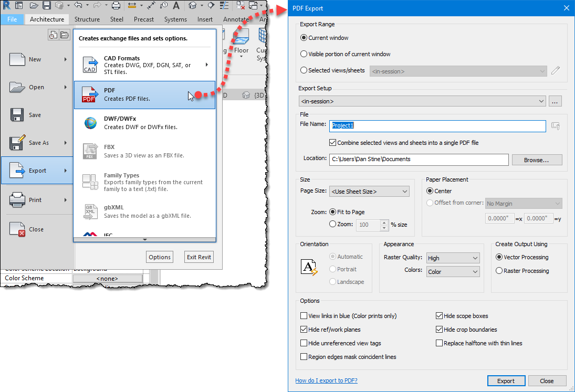Enable Replace halftone with thin lines
The height and width of the screenshot is (392, 575).
point(439,343)
